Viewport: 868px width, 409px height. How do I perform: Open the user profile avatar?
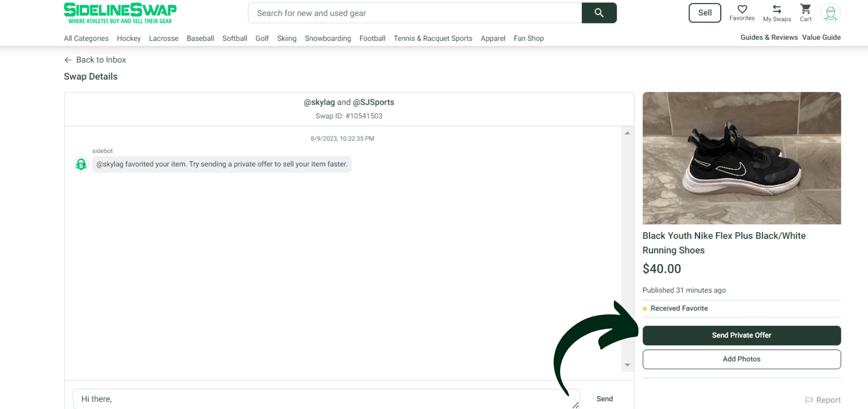pyautogui.click(x=831, y=13)
